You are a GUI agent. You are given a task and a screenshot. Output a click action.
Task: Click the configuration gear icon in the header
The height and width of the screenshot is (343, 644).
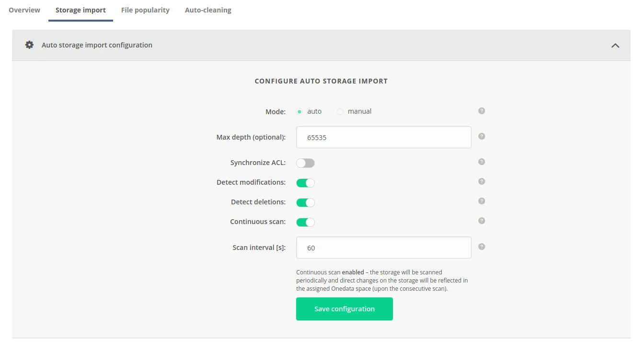pos(29,44)
